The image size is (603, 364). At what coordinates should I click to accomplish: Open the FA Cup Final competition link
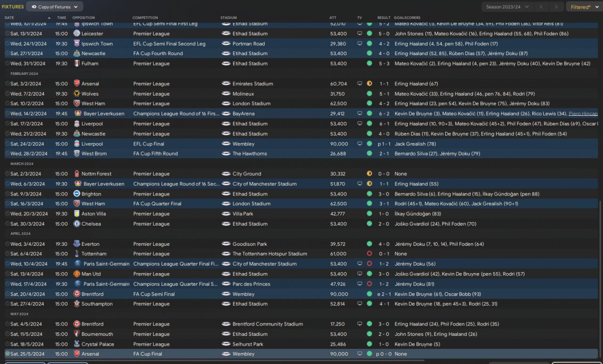pos(147,354)
